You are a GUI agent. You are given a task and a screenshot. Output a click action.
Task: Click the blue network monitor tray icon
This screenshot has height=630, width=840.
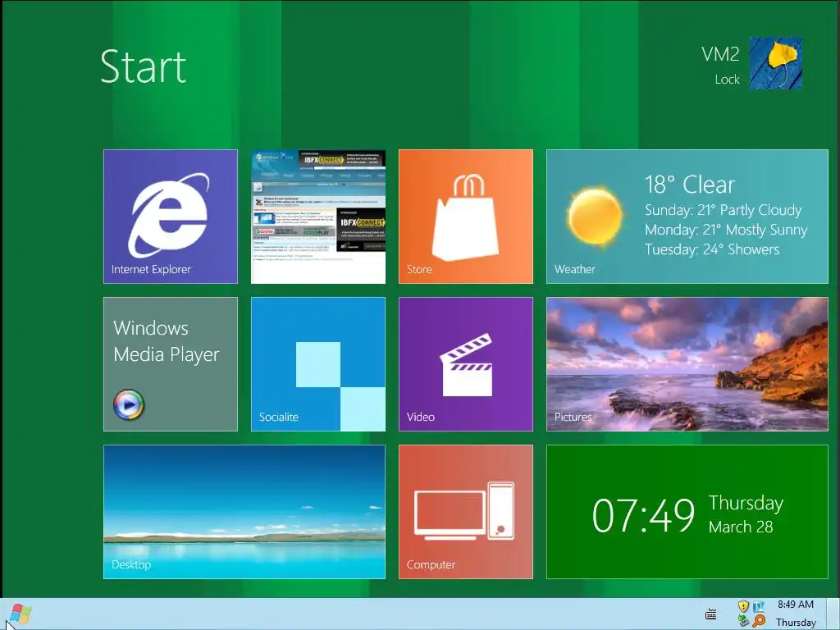click(759, 606)
